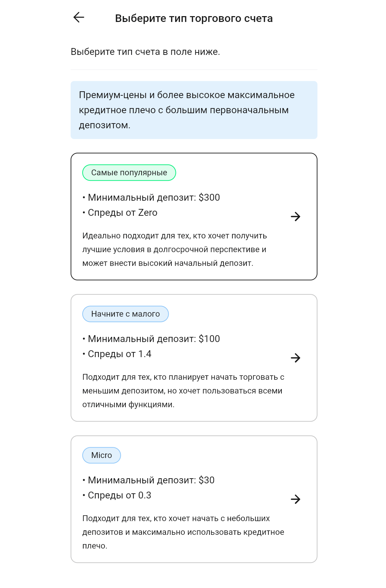Click the horizontal divider under the subtitle
Screen dimensions: 386x588
194,70
